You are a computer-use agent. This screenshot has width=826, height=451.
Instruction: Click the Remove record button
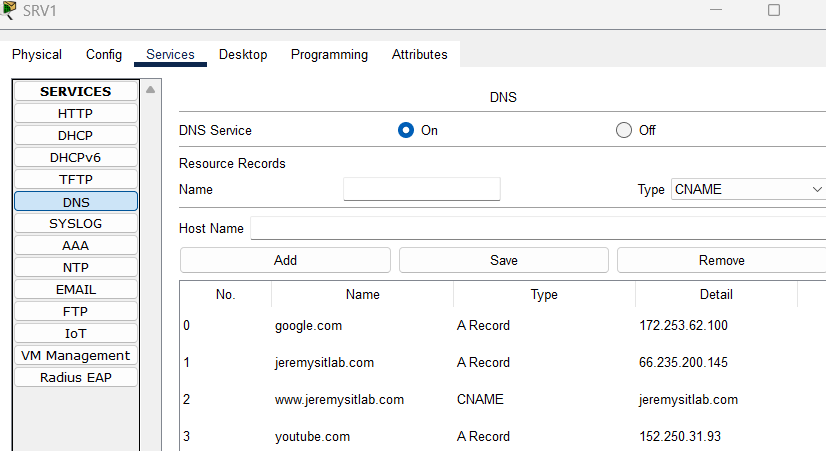click(x=721, y=260)
